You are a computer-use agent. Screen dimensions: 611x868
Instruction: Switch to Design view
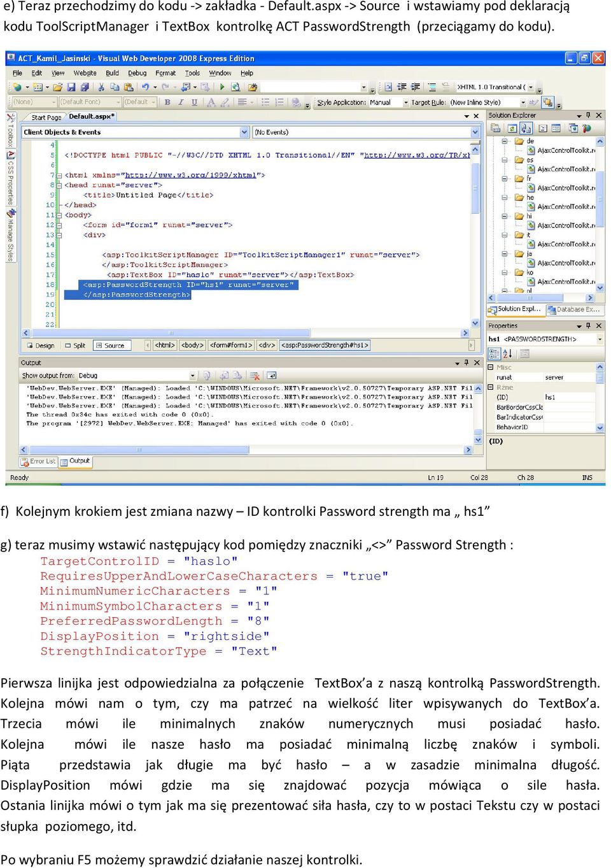[x=41, y=346]
